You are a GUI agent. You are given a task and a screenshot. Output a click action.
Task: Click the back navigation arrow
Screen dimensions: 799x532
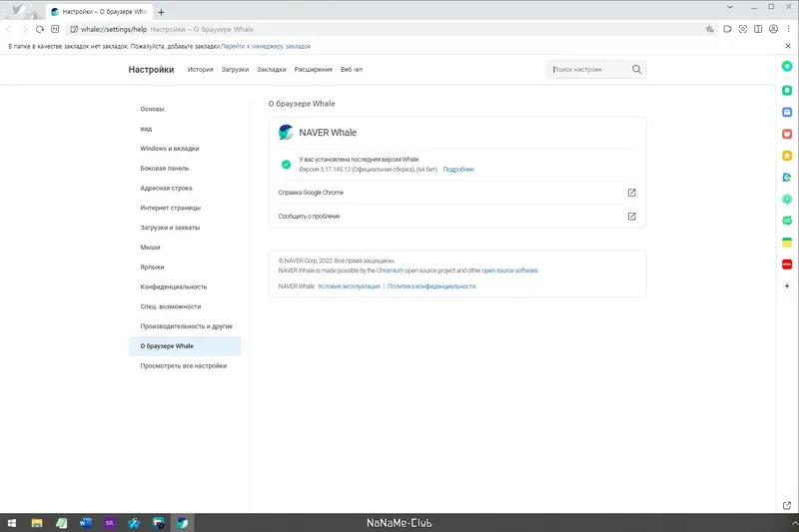pos(9,29)
